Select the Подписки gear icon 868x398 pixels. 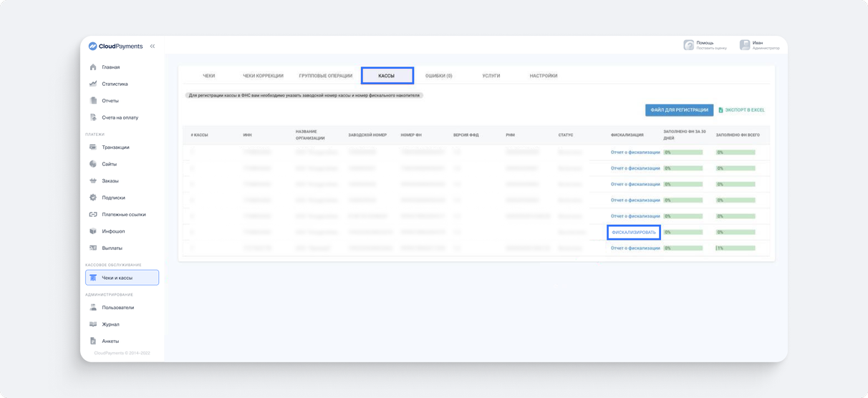[x=93, y=198]
